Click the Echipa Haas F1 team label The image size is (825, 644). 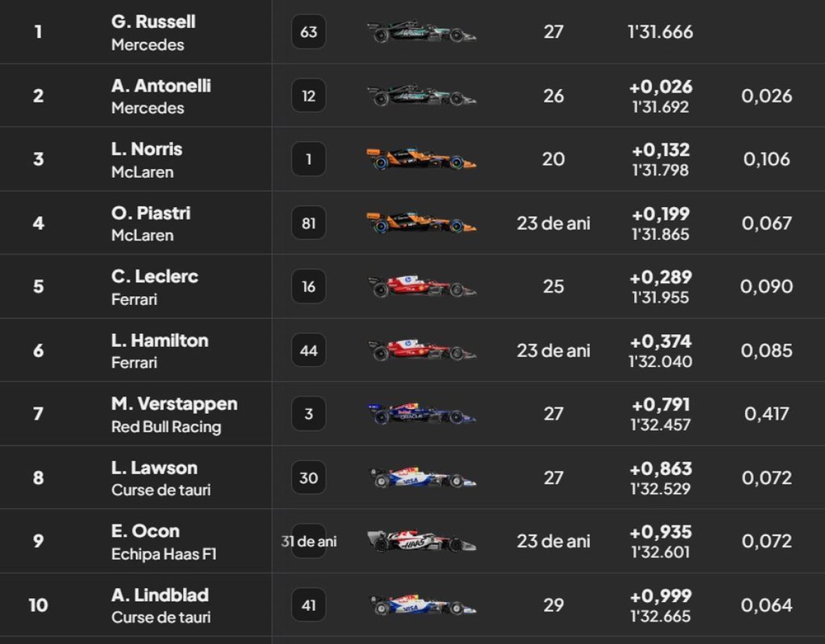164,554
